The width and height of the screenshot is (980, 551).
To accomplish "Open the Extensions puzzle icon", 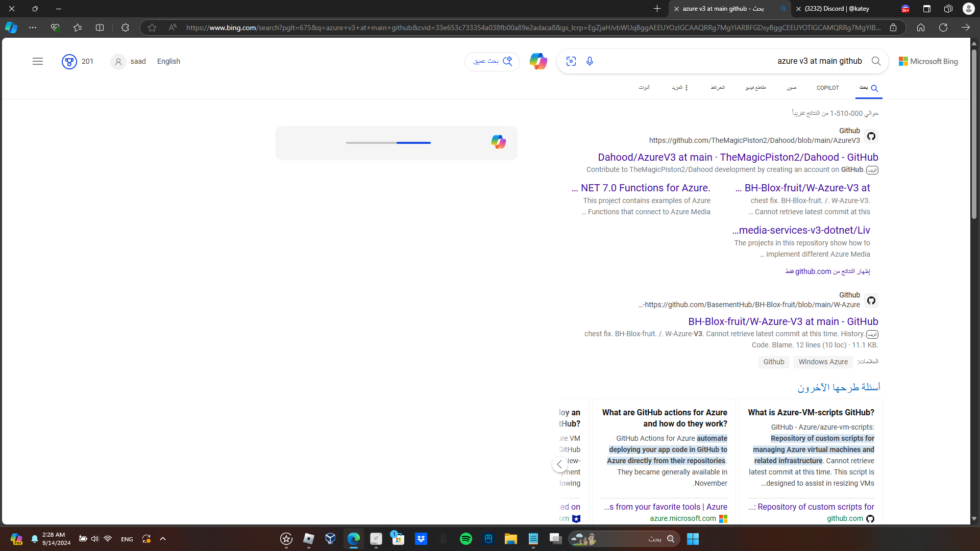I will (125, 28).
